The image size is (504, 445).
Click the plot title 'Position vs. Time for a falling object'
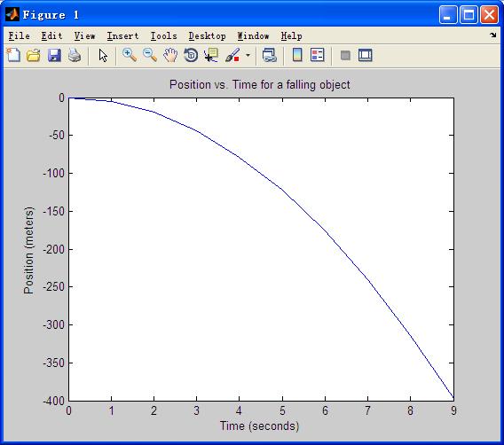(x=260, y=85)
